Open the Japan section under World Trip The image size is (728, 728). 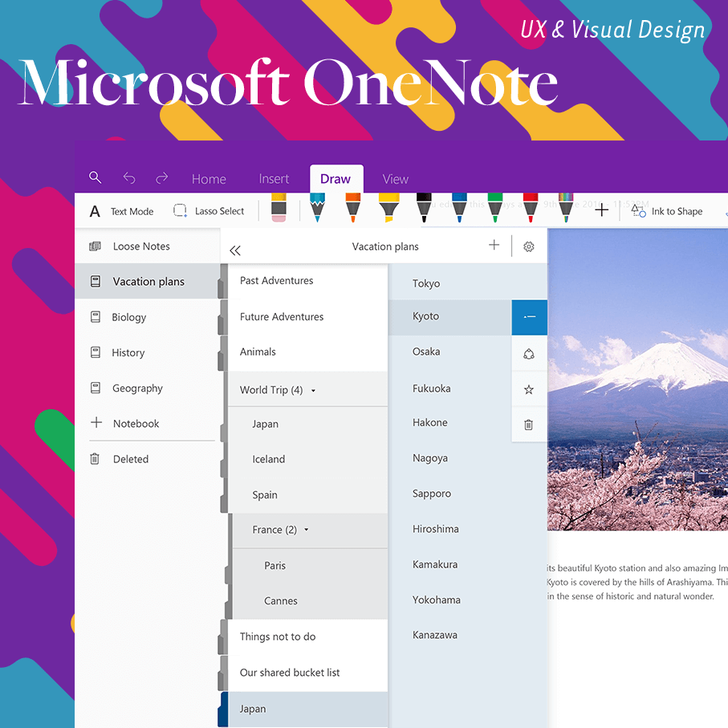pyautogui.click(x=307, y=424)
